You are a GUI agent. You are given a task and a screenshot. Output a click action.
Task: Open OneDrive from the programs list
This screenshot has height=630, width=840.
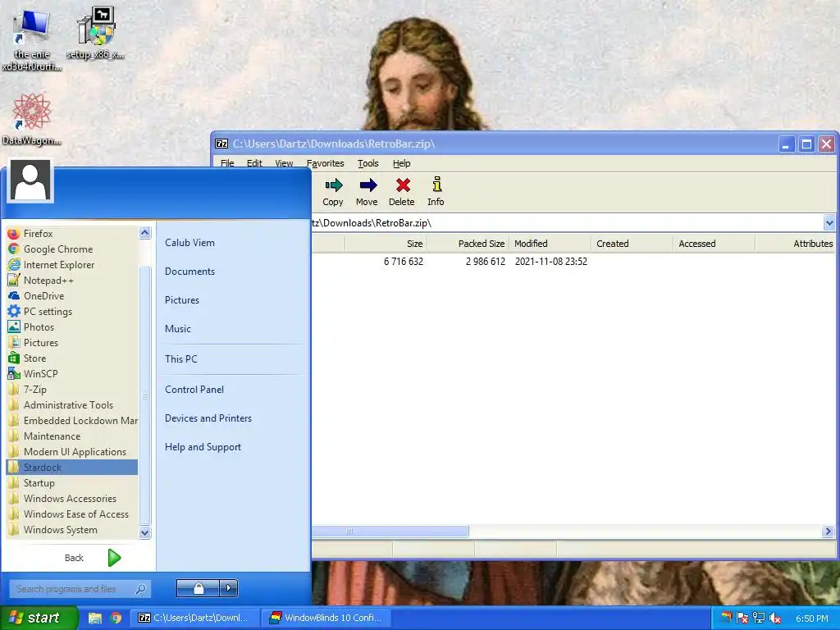coord(72,295)
